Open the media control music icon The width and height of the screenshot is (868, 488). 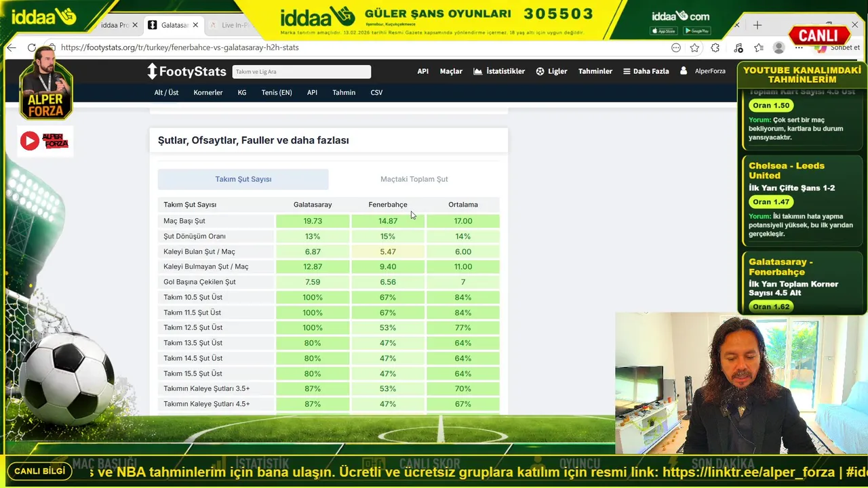[738, 47]
